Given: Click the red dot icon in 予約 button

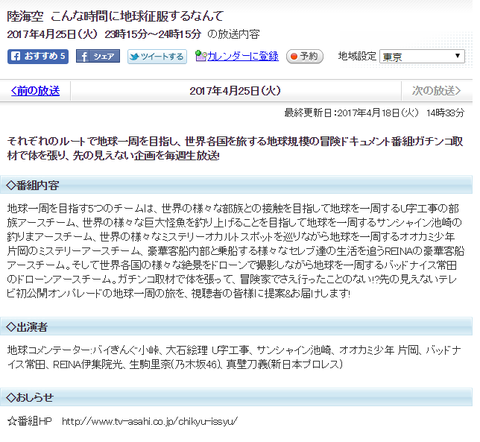Looking at the screenshot, I should point(294,56).
